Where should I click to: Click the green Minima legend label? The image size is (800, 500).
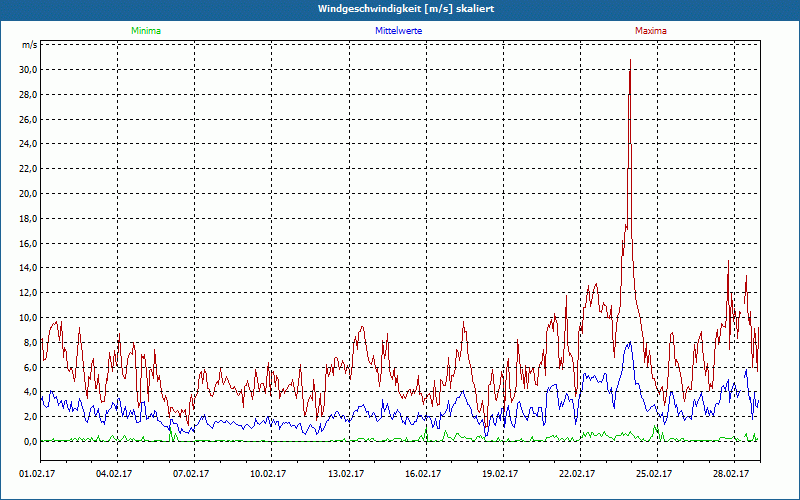(146, 31)
